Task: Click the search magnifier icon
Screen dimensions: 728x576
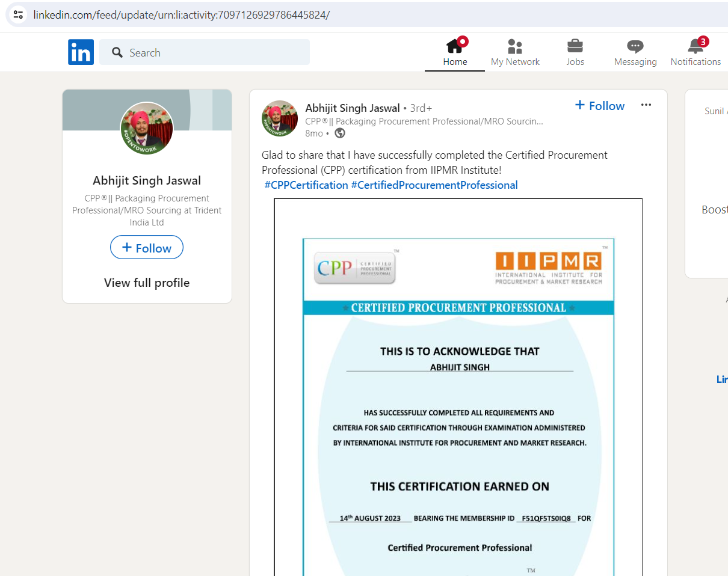Action: point(117,52)
